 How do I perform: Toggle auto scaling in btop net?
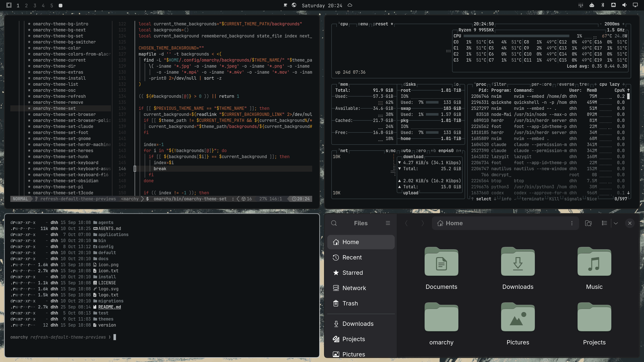[x=406, y=151]
